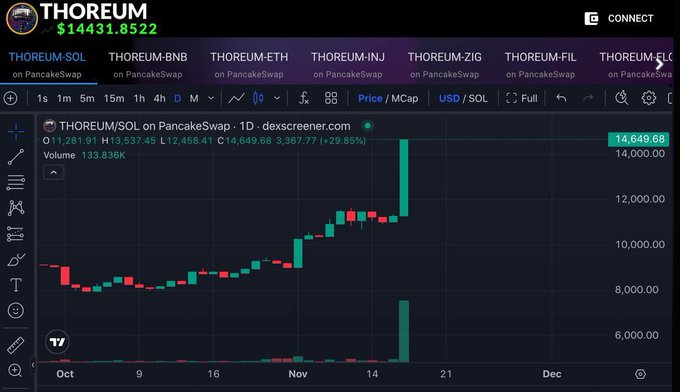This screenshot has width=680, height=392.
Task: Open the Fibonacci retracement lines tool
Action: (16, 183)
